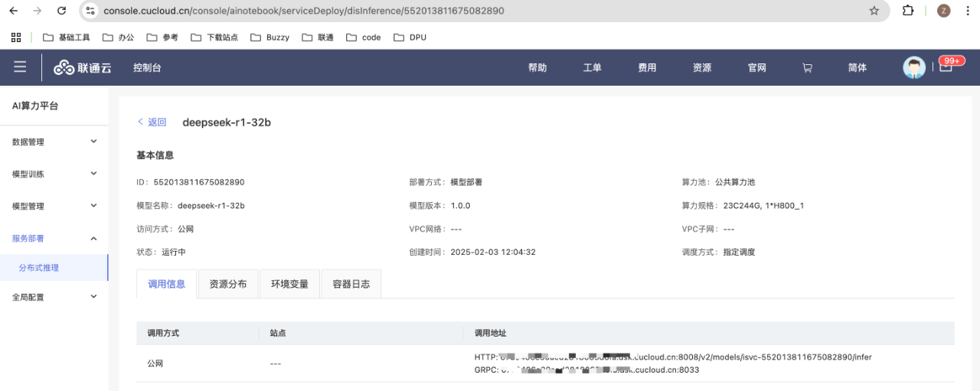Open 官网 in the top navigation

coord(756,67)
